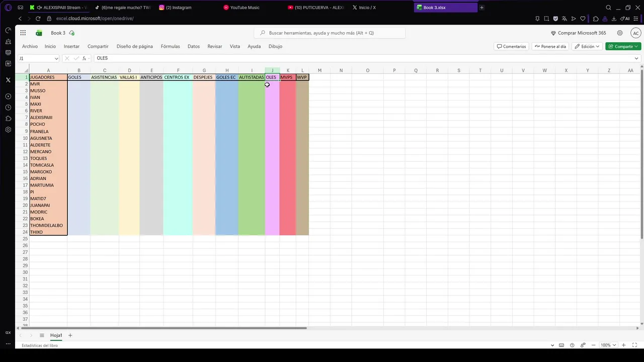Open the Opera menu logo
Viewport: 644px width, 362px height.
(8, 8)
